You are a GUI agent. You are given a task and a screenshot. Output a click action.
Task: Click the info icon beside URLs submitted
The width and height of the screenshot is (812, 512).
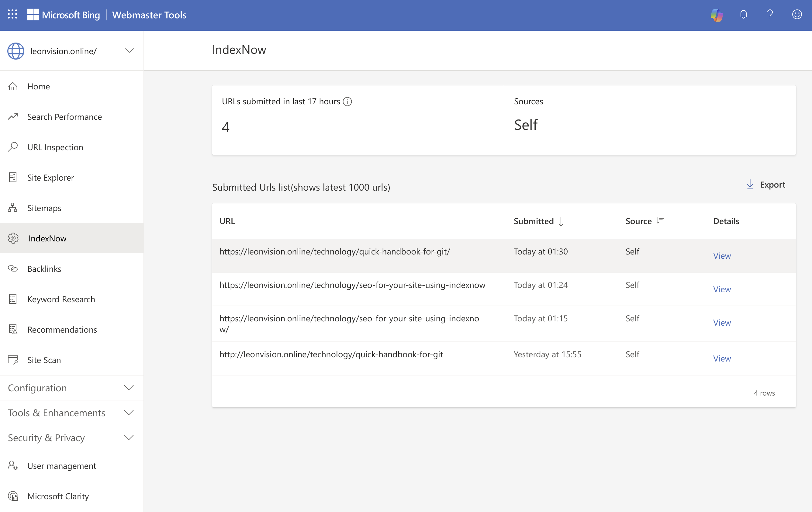click(x=347, y=102)
